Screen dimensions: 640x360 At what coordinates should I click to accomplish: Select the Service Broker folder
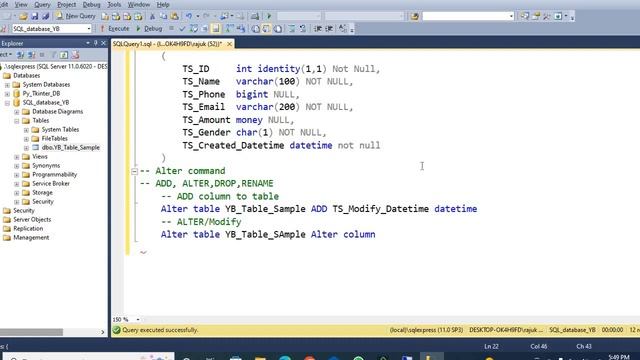click(51, 184)
